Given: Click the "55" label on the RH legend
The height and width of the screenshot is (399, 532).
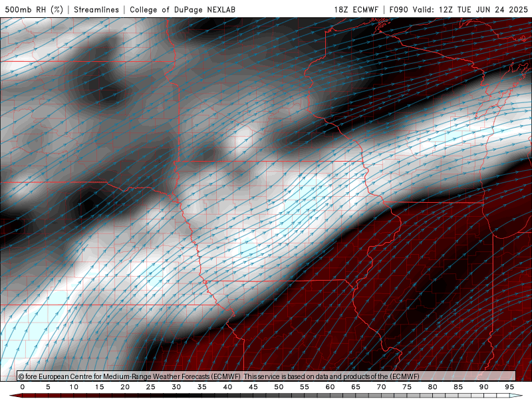Looking at the screenshot, I should pyautogui.click(x=305, y=387).
